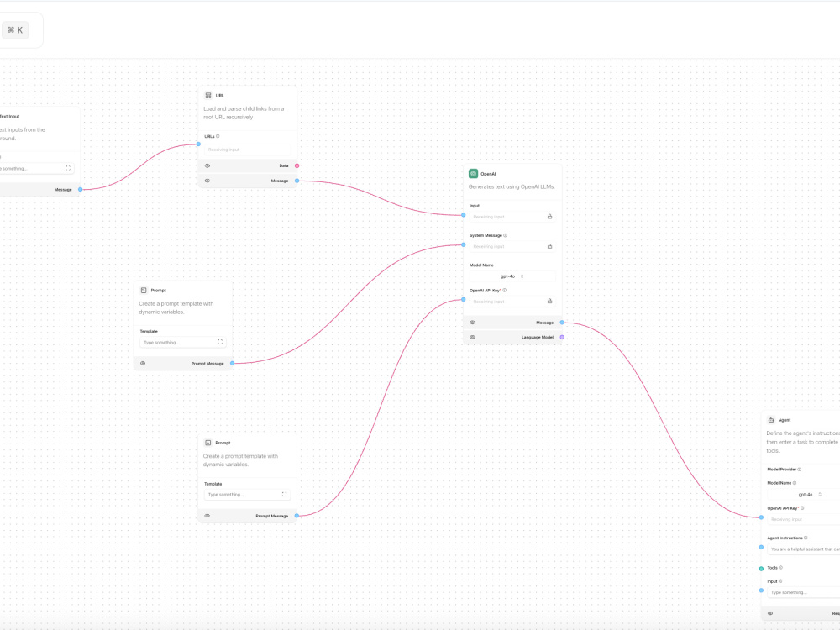This screenshot has height=630, width=840.
Task: Click Prompt Message handle linked to OpenAI API Key
Action: point(297,516)
